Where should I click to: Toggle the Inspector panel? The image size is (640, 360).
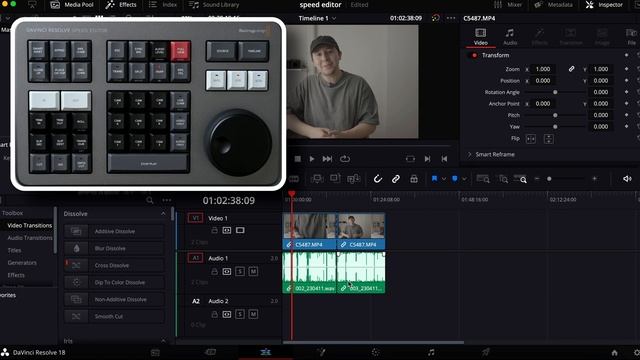click(x=604, y=5)
